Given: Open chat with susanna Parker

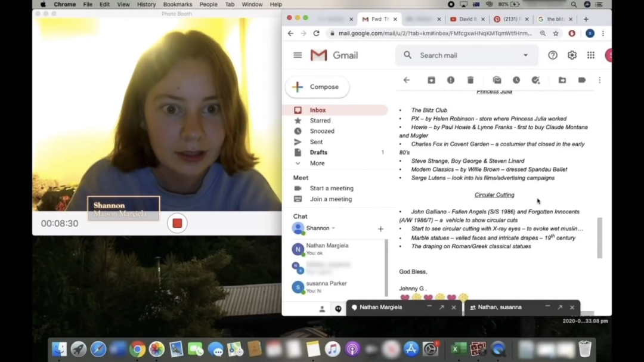Looking at the screenshot, I should click(337, 287).
